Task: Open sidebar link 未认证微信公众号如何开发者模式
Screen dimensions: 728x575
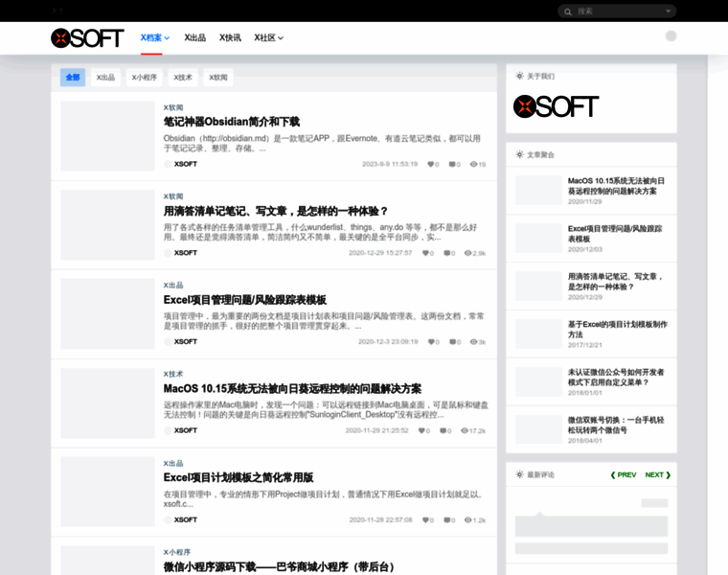Action: click(616, 378)
